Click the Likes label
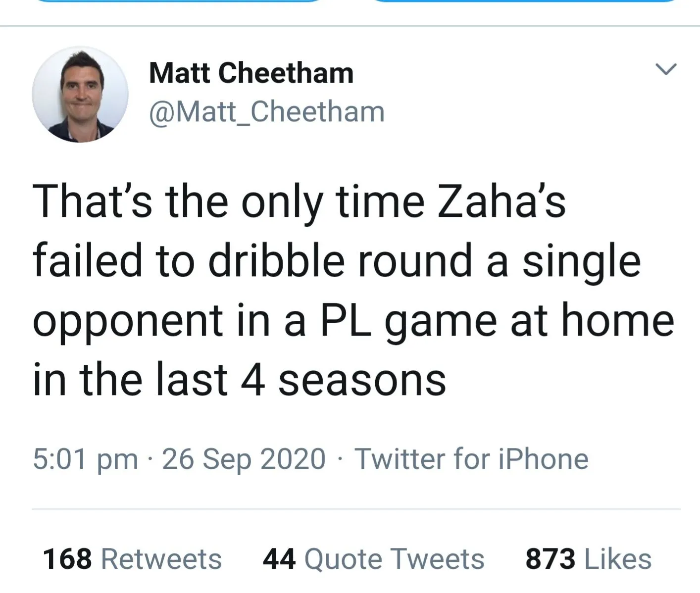This screenshot has width=700, height=593. coord(618,559)
